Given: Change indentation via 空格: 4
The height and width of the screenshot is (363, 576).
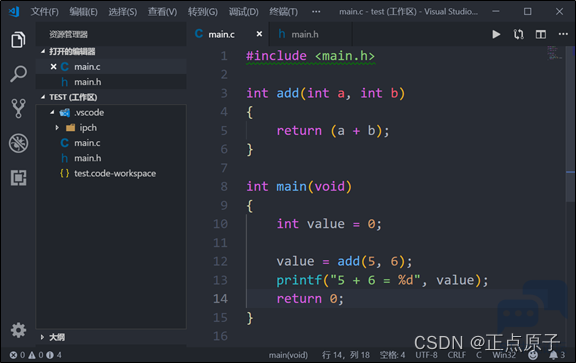Looking at the screenshot, I should click(x=392, y=355).
